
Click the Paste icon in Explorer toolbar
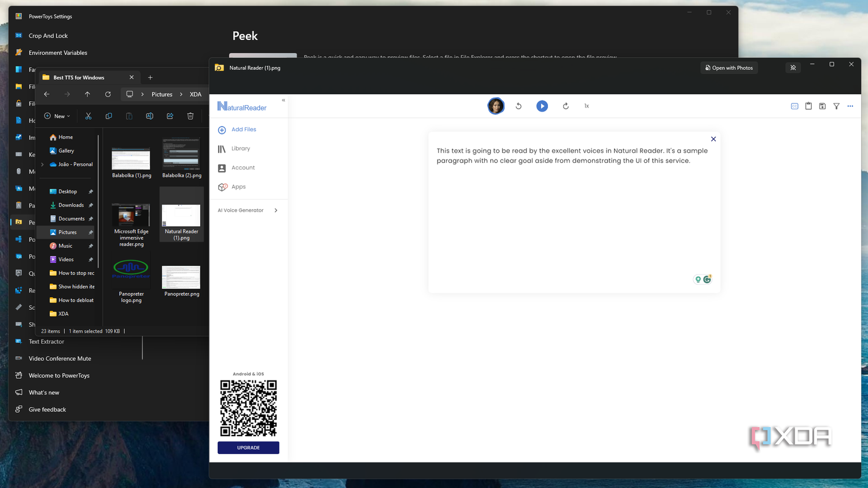129,116
